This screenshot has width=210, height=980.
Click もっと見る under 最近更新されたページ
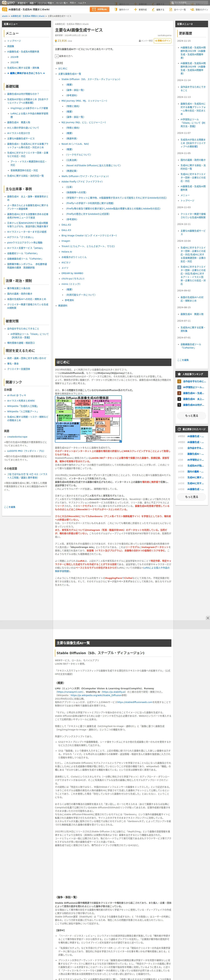pos(192,497)
